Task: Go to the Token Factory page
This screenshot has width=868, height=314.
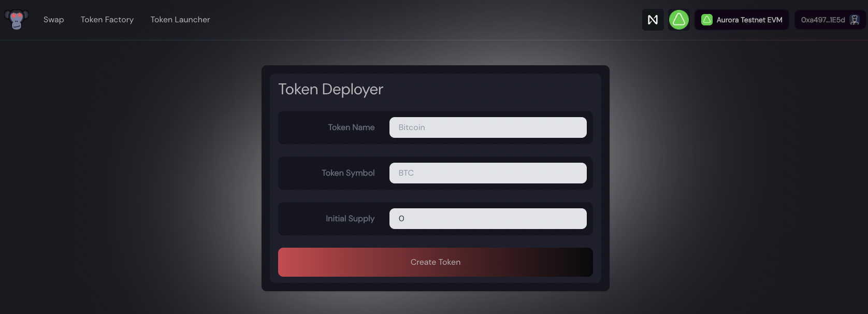Action: (107, 20)
